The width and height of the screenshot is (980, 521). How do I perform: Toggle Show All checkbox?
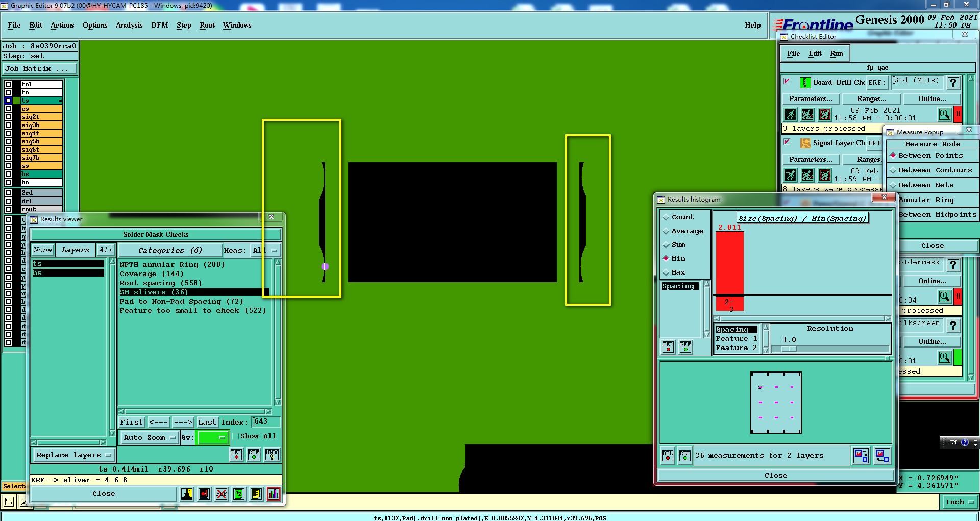click(x=236, y=436)
